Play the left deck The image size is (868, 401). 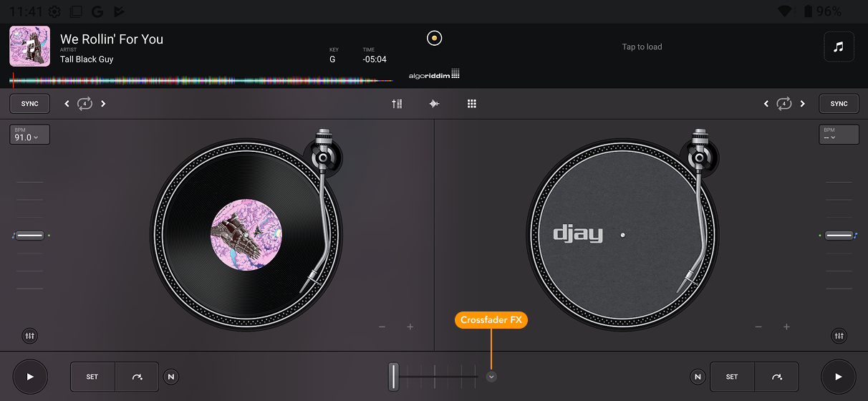[30, 377]
